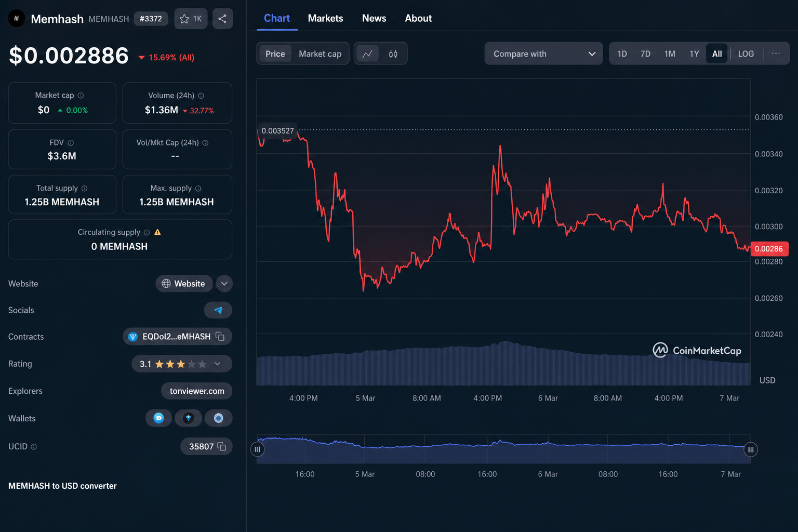
Task: Click the USD currency label on chart
Action: (767, 380)
